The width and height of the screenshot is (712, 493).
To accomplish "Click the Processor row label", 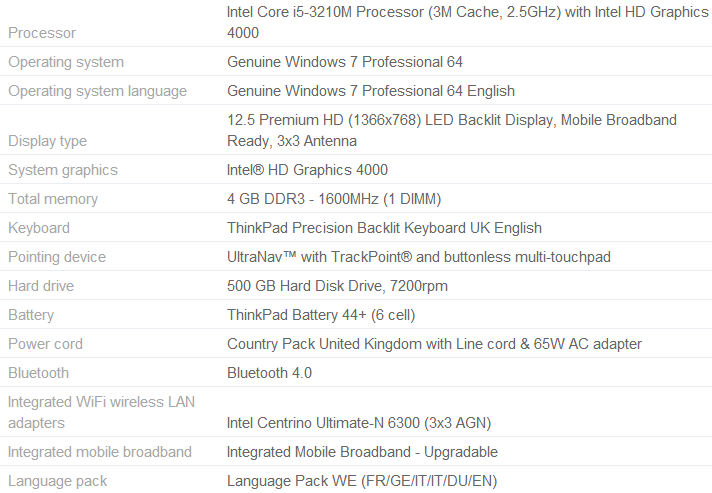I will tap(42, 33).
